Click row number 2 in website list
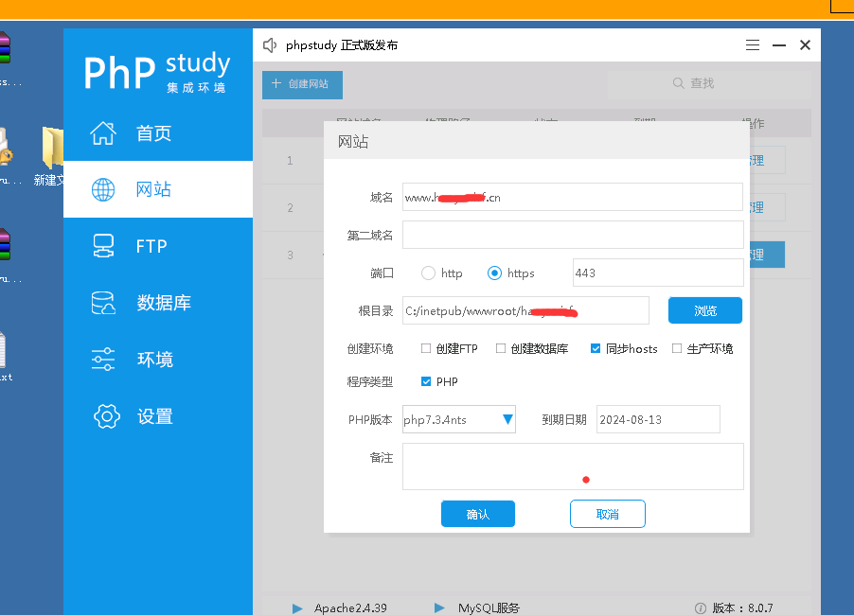854x616 pixels. [291, 208]
